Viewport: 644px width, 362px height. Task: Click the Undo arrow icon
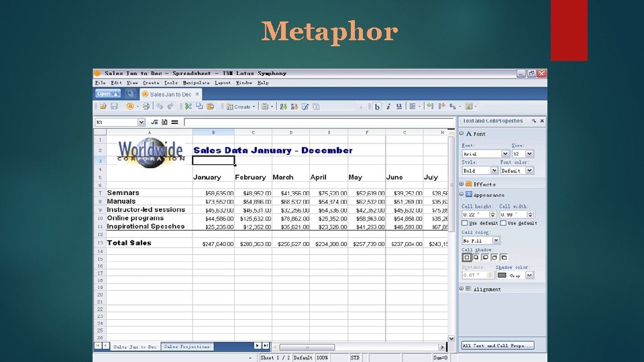(160, 107)
